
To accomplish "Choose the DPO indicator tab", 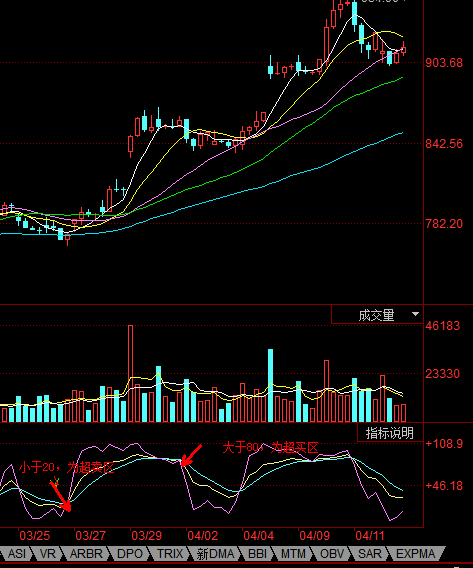I will [x=130, y=554].
